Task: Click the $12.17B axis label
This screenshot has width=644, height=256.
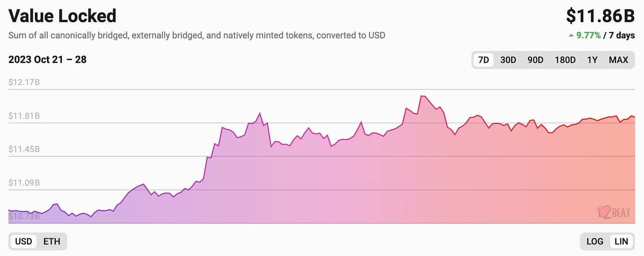Action: (24, 82)
